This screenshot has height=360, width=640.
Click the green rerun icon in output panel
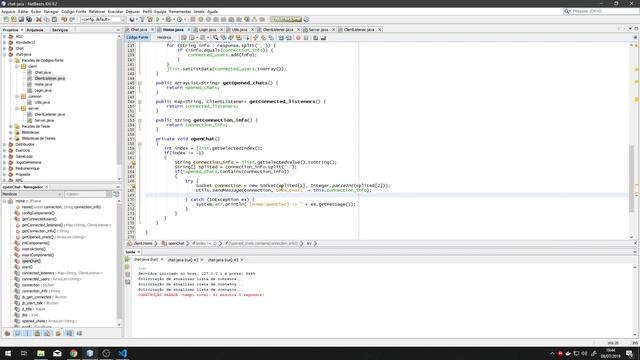click(x=127, y=260)
